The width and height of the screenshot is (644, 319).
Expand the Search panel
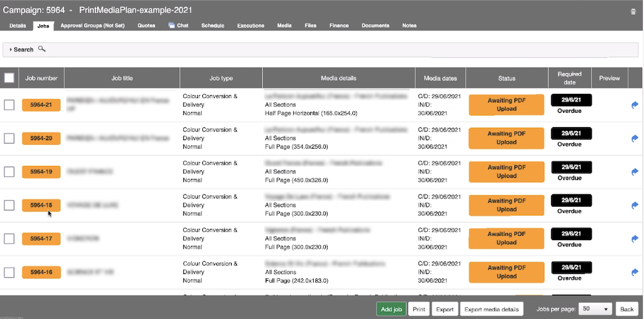coord(23,49)
